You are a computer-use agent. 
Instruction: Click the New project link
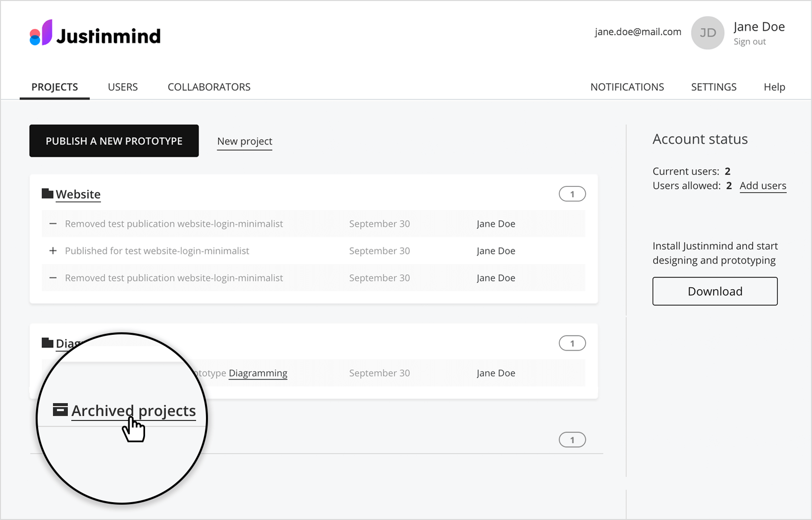(245, 142)
